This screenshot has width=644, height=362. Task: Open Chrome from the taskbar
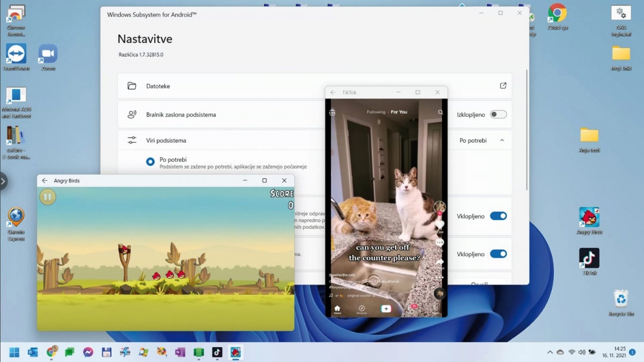point(52,352)
